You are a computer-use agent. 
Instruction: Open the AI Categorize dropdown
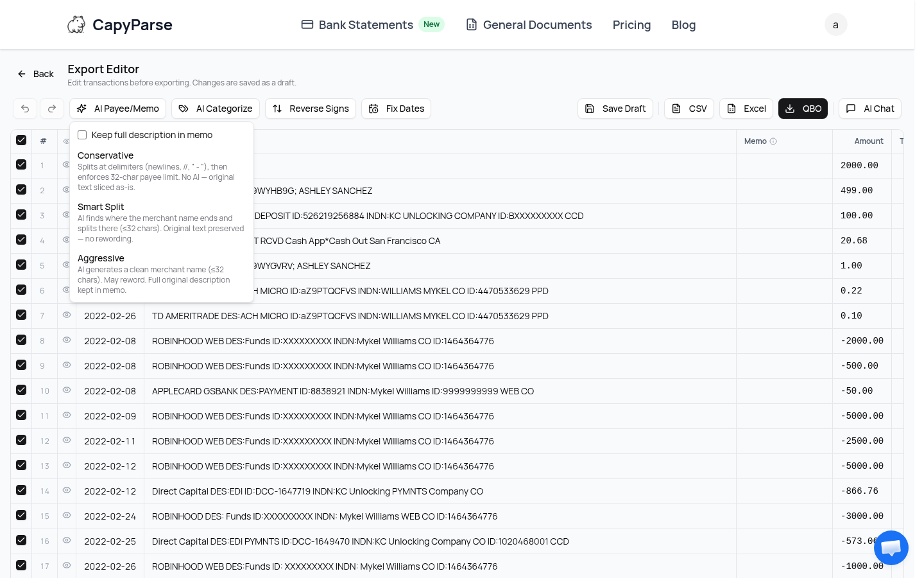[x=215, y=109]
